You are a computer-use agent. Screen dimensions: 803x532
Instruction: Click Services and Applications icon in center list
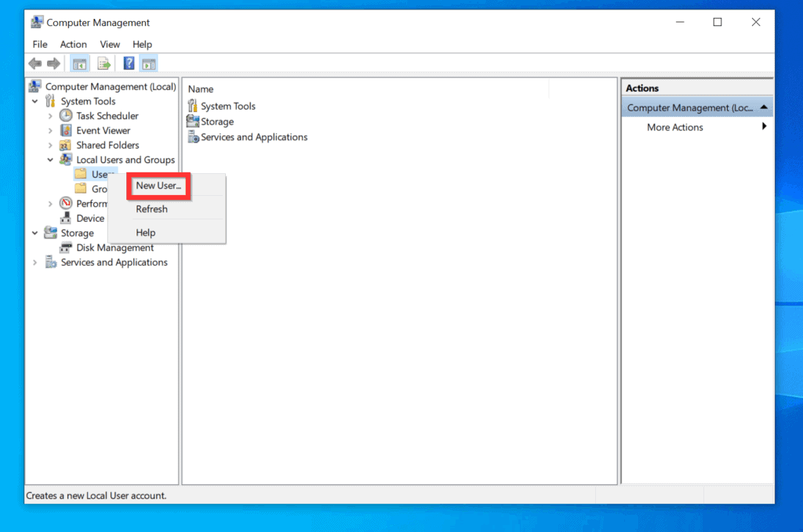click(x=193, y=137)
